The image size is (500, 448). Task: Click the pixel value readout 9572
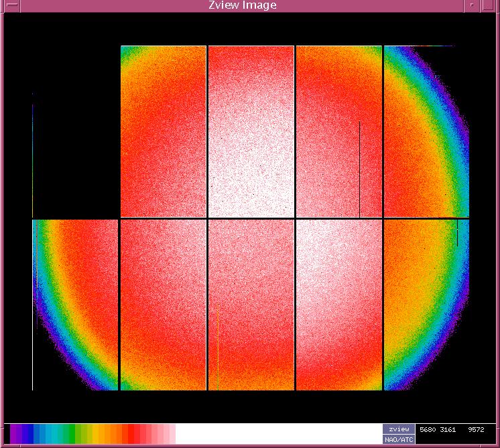[476, 430]
